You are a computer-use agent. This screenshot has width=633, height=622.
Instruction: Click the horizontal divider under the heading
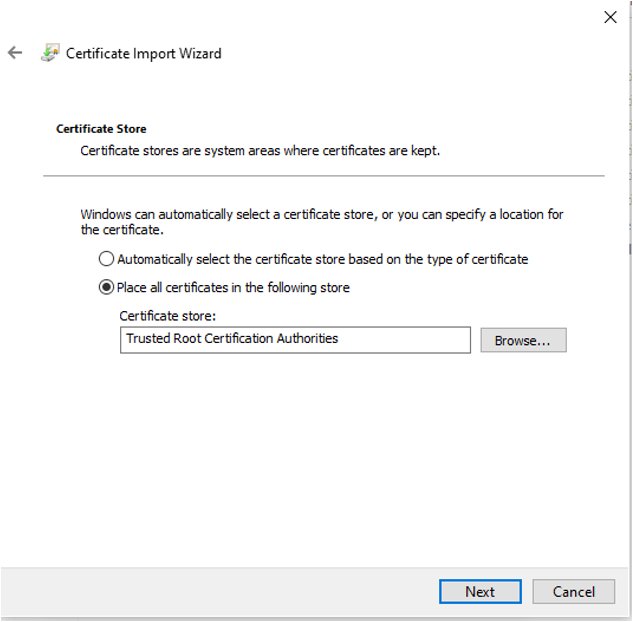324,176
